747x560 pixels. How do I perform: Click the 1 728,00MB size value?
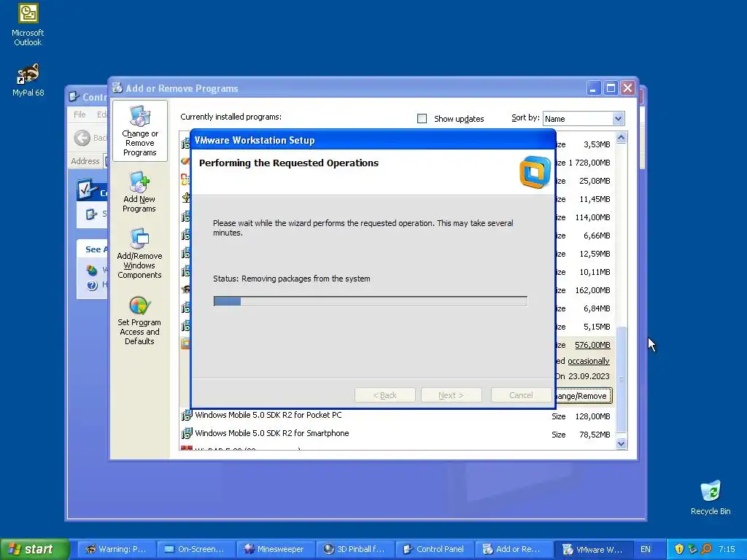pos(589,163)
